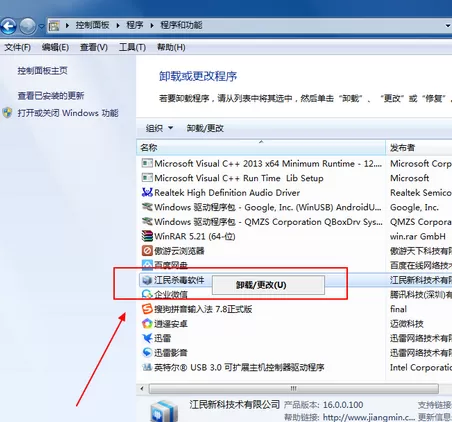
Task: Open 控制面板主页 link in sidebar
Action: pos(43,71)
